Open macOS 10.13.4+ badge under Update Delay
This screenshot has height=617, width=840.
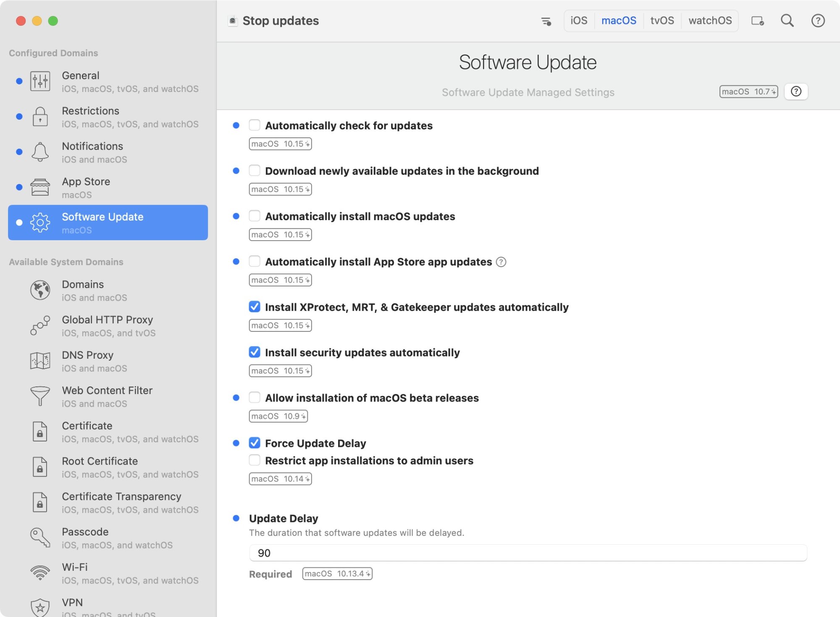337,574
